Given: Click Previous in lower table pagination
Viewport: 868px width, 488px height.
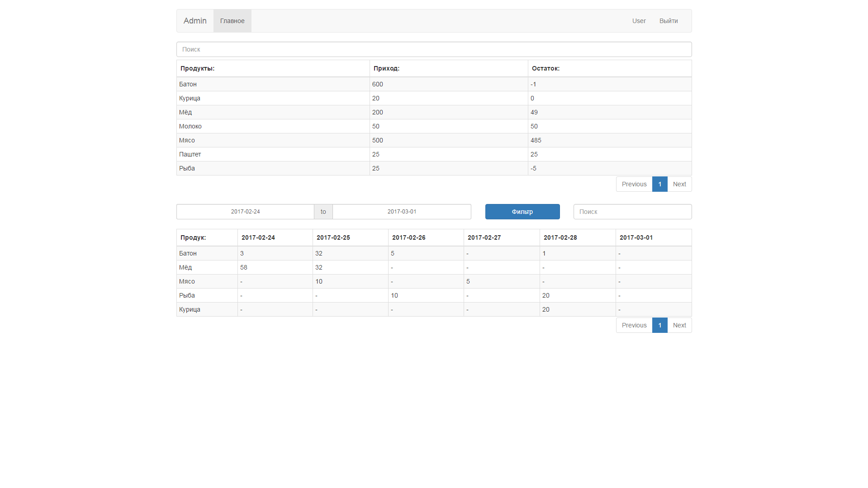Looking at the screenshot, I should pyautogui.click(x=634, y=325).
